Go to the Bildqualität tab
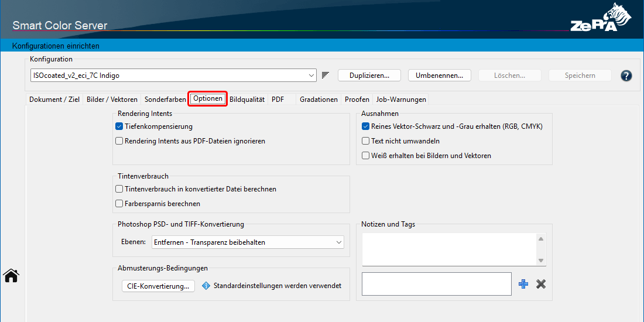This screenshot has height=322, width=644. tap(247, 100)
